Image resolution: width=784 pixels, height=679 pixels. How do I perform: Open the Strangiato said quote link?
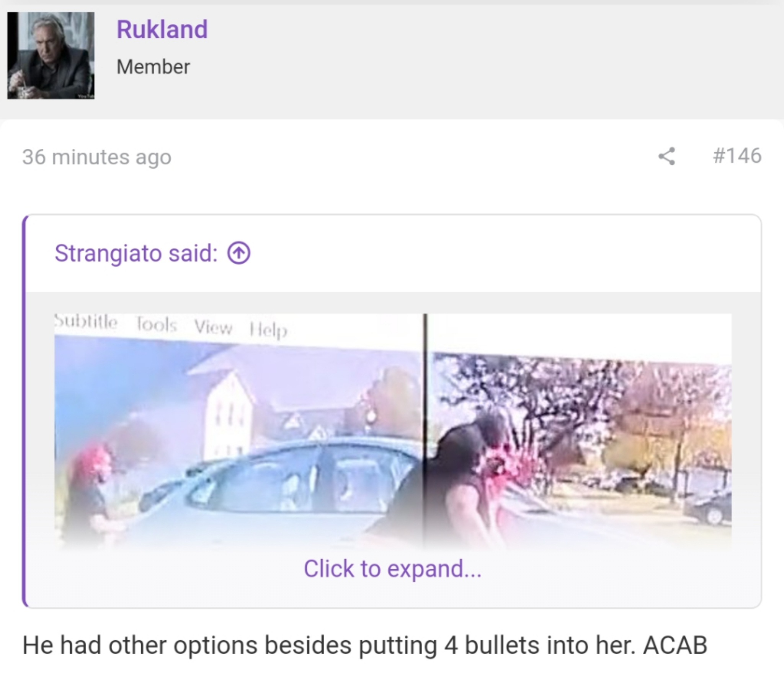point(136,253)
